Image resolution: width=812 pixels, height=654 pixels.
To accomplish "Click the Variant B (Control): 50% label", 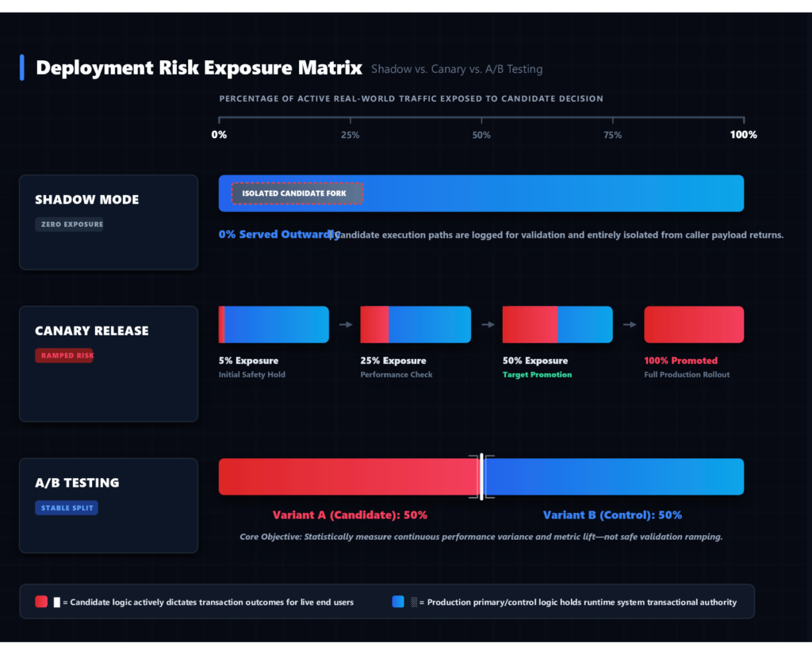I will (x=612, y=515).
